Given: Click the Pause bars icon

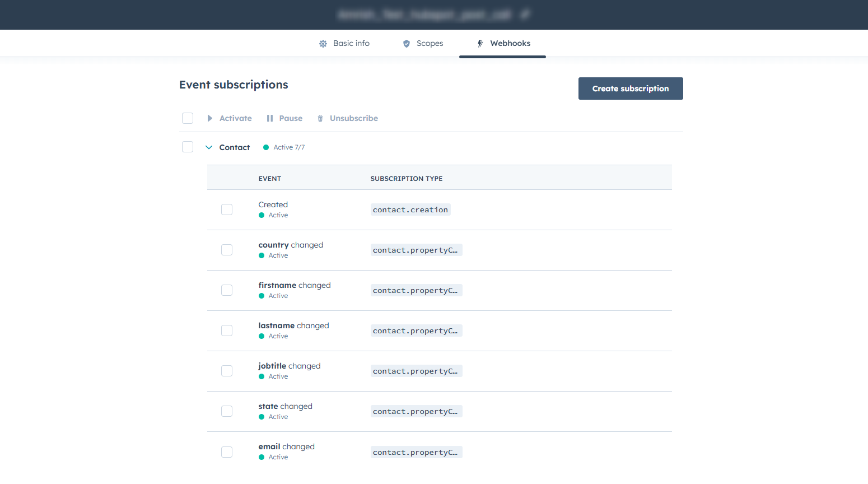Looking at the screenshot, I should tap(270, 118).
